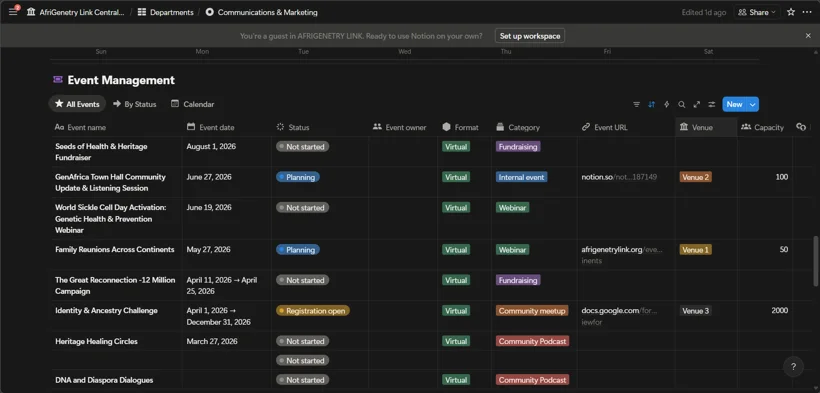Open the notion.so event URL link
This screenshot has height=393, width=820.
619,177
